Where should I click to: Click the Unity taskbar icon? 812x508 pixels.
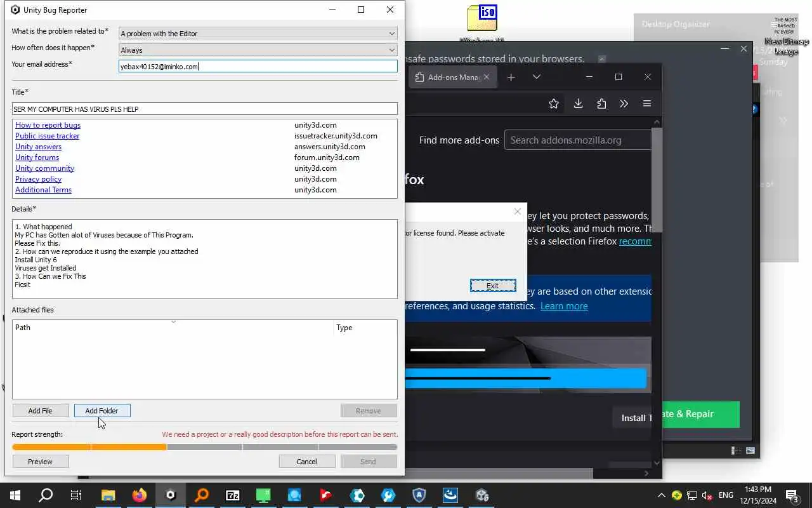[x=171, y=495]
